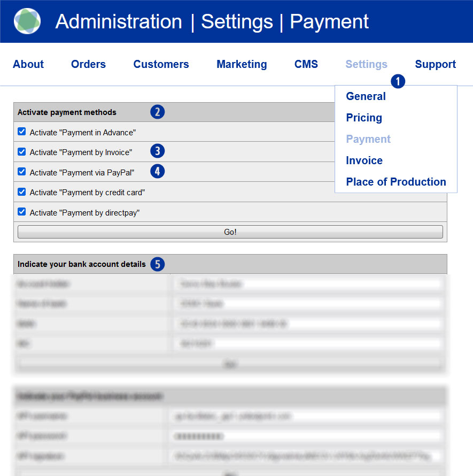
Task: Go to the Marketing navigation tab
Action: click(242, 64)
